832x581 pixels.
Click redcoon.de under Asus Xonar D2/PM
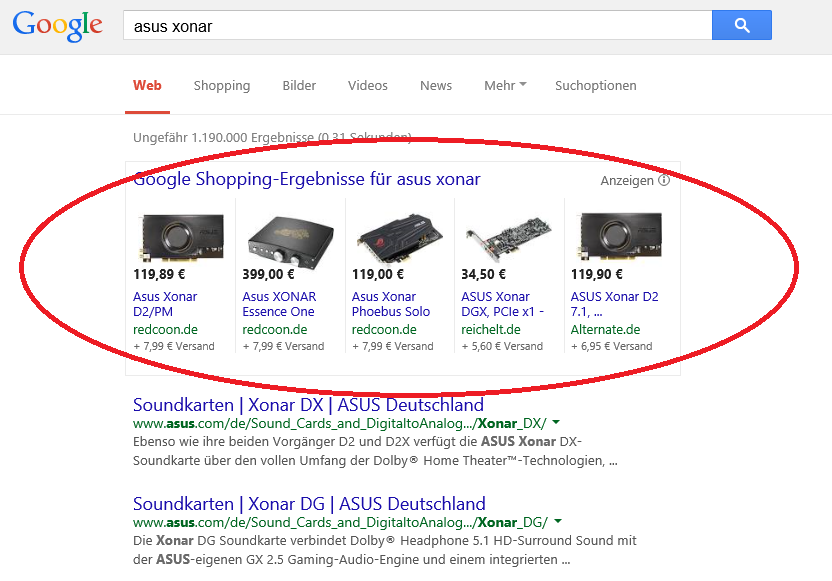[165, 329]
